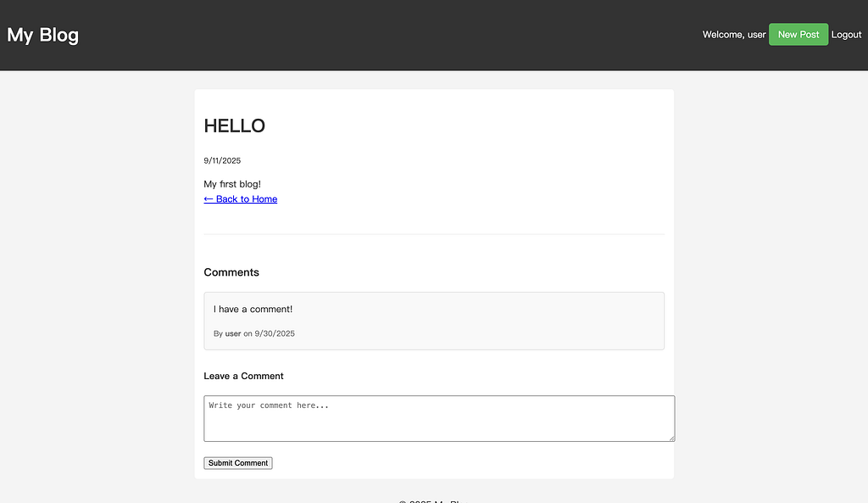Click the divider line above Comments
The image size is (868, 503).
click(434, 234)
